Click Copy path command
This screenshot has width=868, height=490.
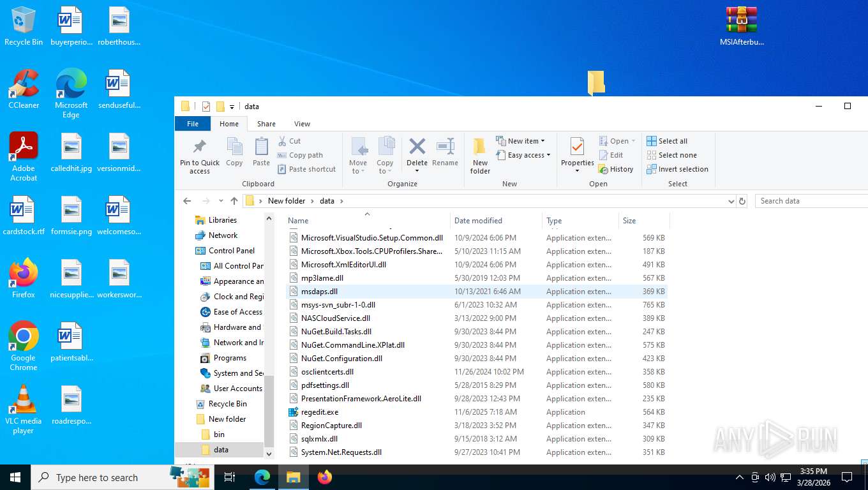(x=300, y=155)
